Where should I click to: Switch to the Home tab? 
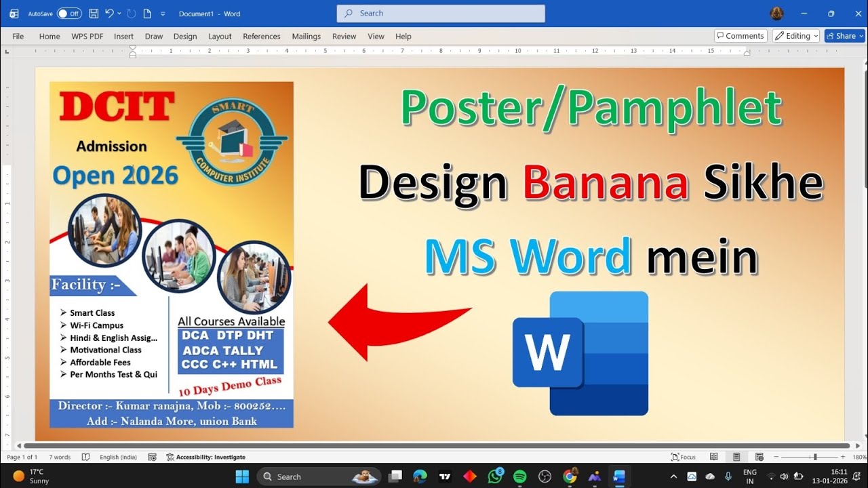pos(50,37)
